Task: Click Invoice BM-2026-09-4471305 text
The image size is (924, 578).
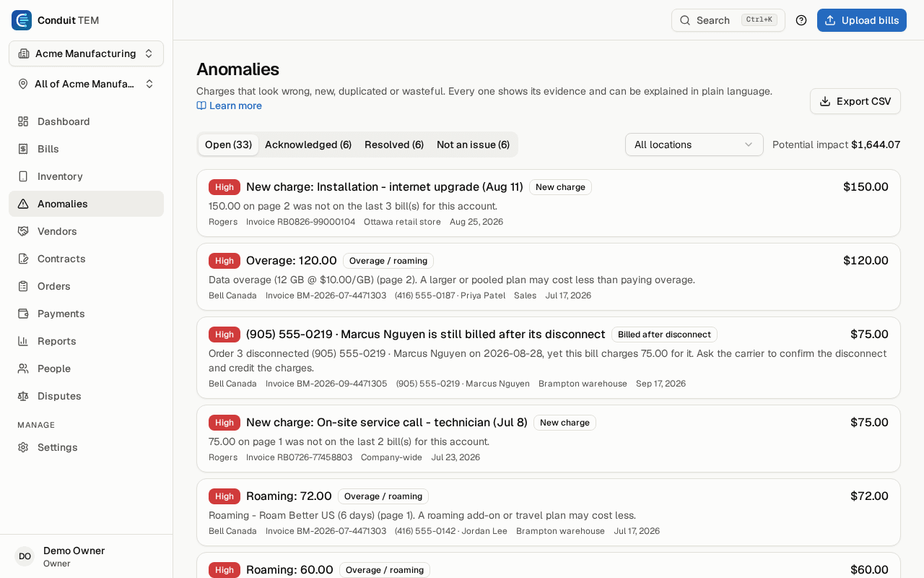Action: pos(326,384)
